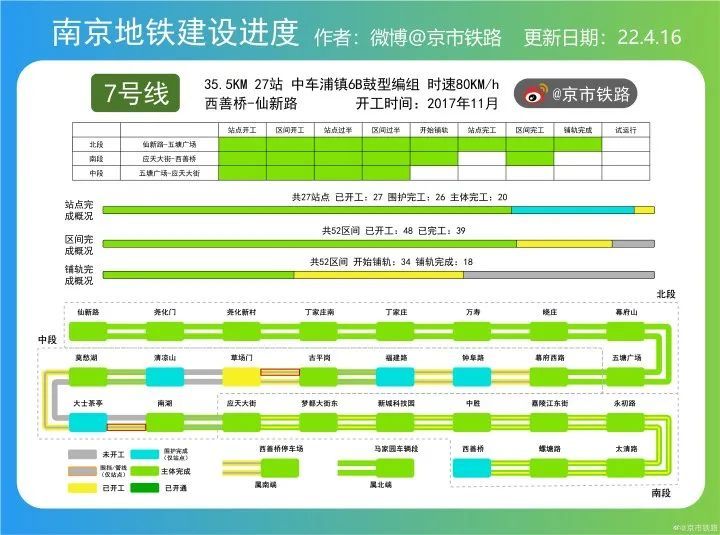The height and width of the screenshot is (535, 720).
Task: Open the @京市铁路 Weibo badge
Action: tap(576, 94)
